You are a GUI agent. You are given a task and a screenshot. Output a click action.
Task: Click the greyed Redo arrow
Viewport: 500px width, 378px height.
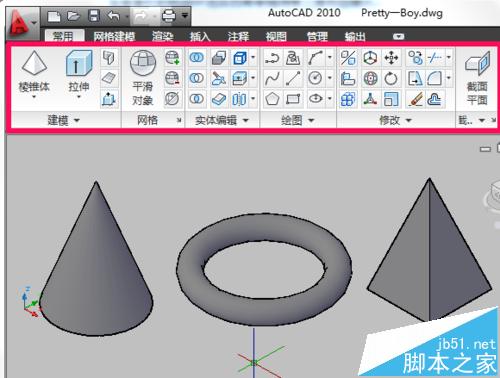coord(141,16)
